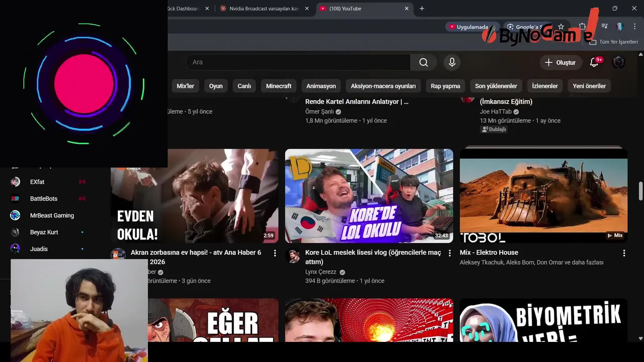Click the 32:43 duration label
Image resolution: width=644 pixels, height=362 pixels.
pyautogui.click(x=441, y=235)
